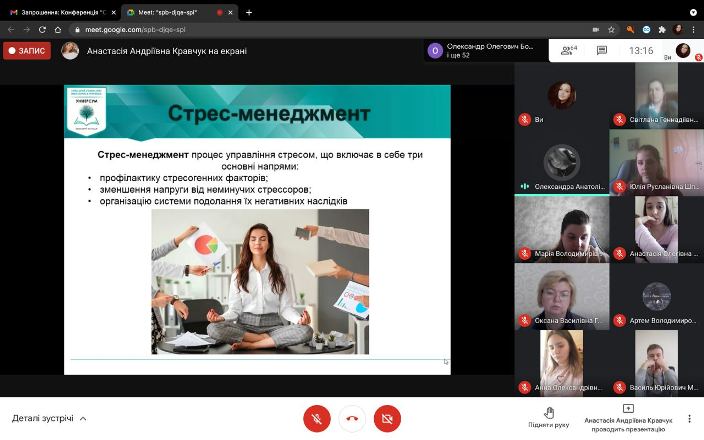Open camera permission icon in address bar
704x440 pixels.
click(x=596, y=30)
